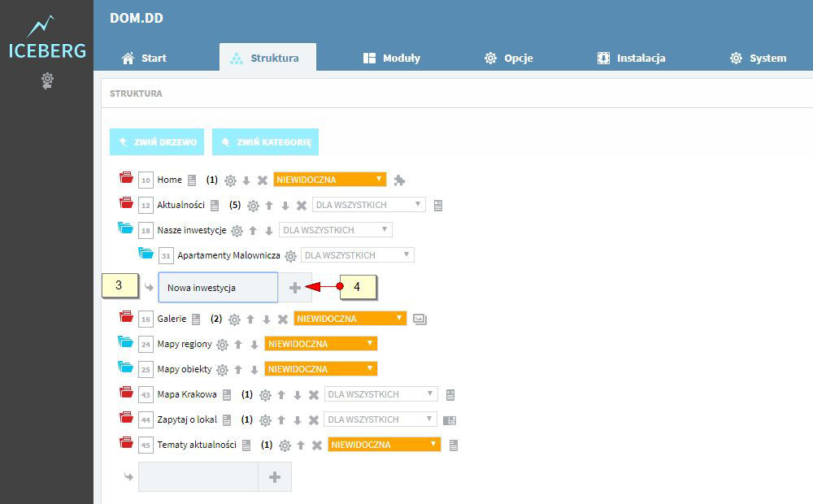Collapse Apartamenty Malownicza folder
This screenshot has width=813, height=504.
tap(146, 253)
